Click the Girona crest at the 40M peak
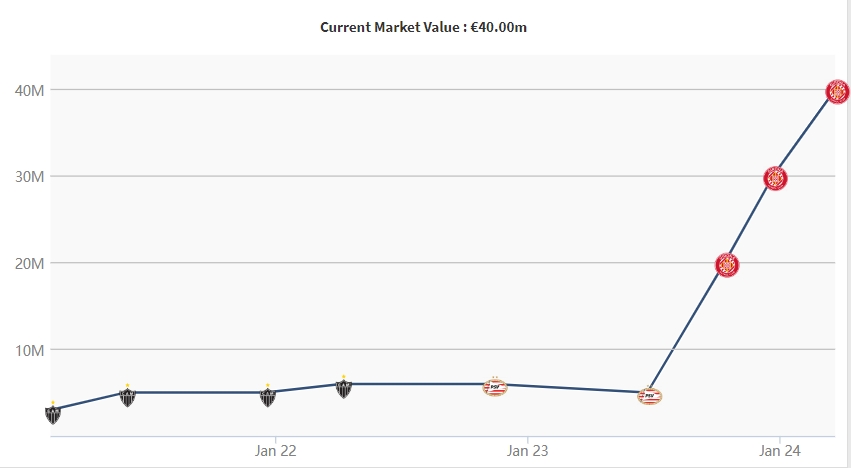This screenshot has width=851, height=468. click(837, 92)
